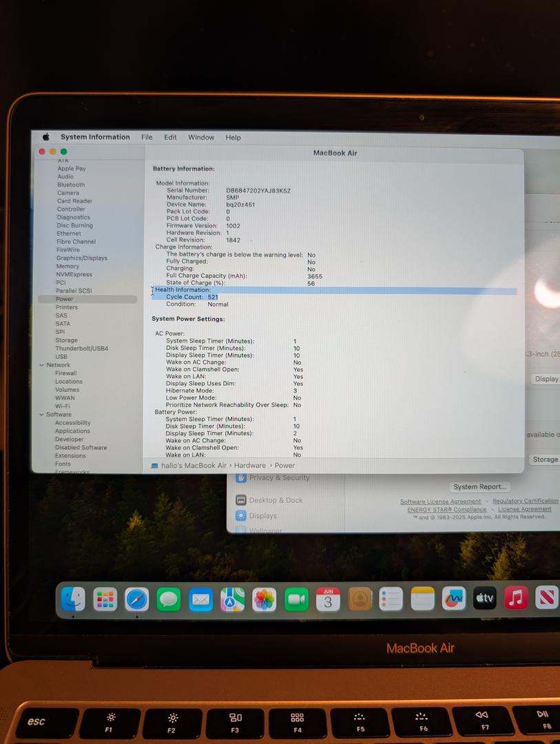Select Thunderbolt/USB4 in the sidebar

click(x=82, y=349)
